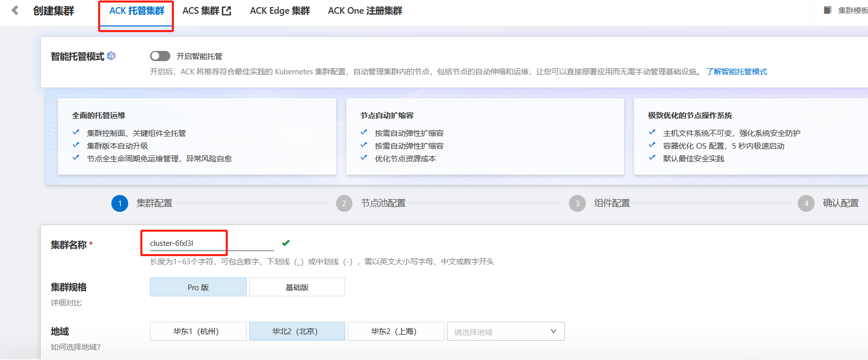The width and height of the screenshot is (868, 360).
Task: Click step 2 circle for 节点池配置
Action: (344, 203)
